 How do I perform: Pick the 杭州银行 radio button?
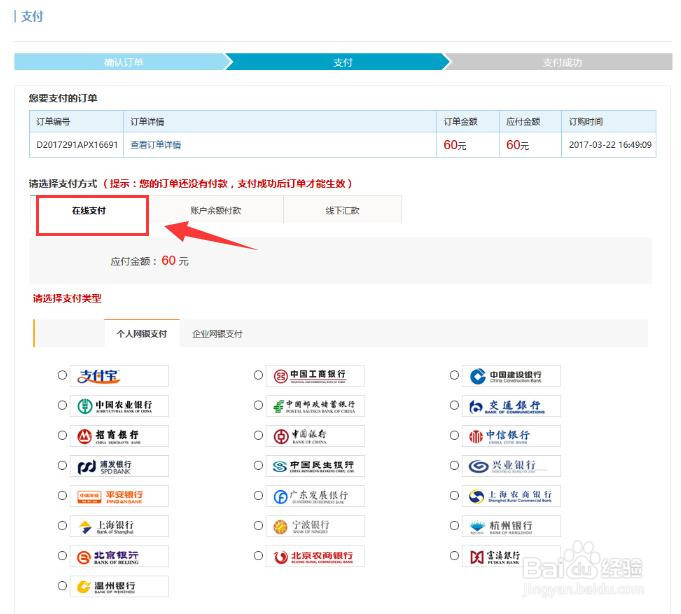(454, 525)
